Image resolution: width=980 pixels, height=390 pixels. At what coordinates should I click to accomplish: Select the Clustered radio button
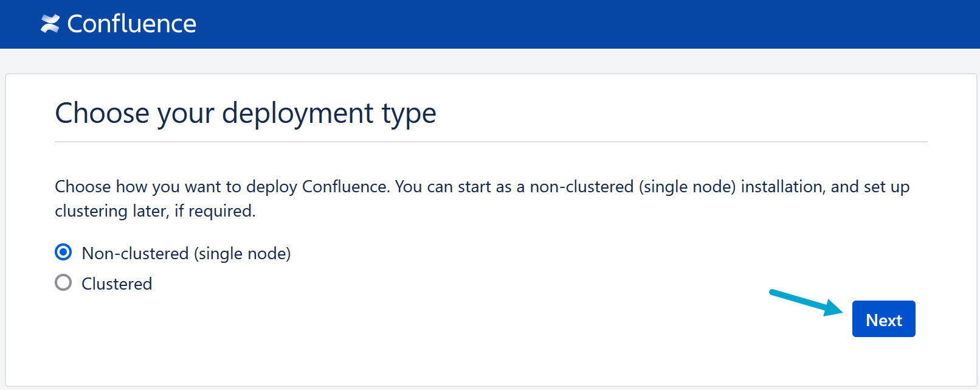pyautogui.click(x=63, y=283)
